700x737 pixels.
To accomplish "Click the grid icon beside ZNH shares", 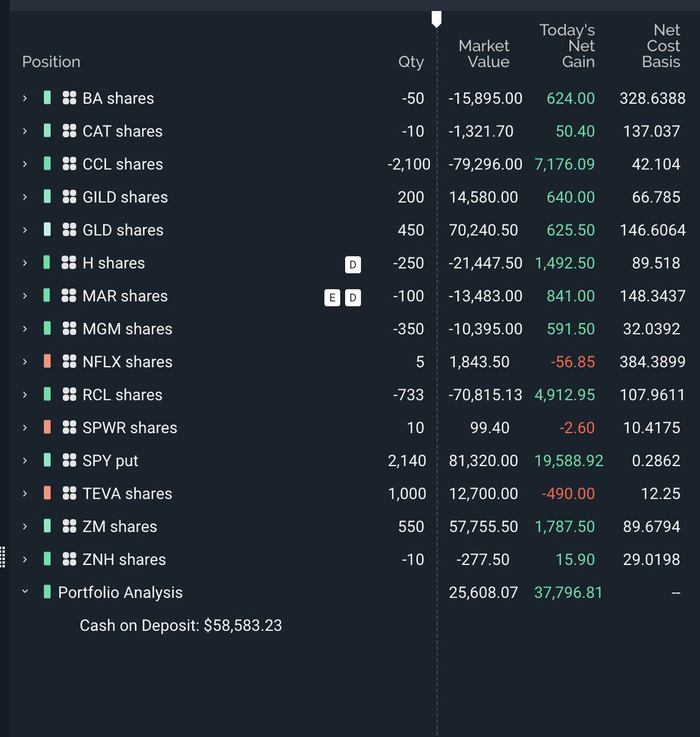I will click(x=69, y=559).
